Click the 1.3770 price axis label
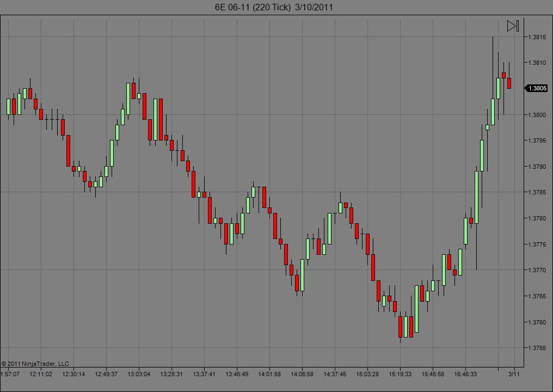This screenshot has height=392, width=553. (536, 270)
